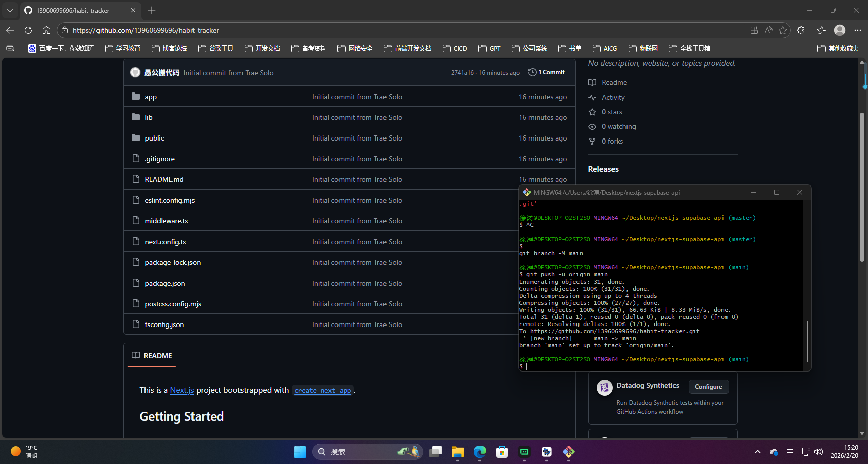The width and height of the screenshot is (868, 464).
Task: Open the next.config.ts file
Action: 165,242
